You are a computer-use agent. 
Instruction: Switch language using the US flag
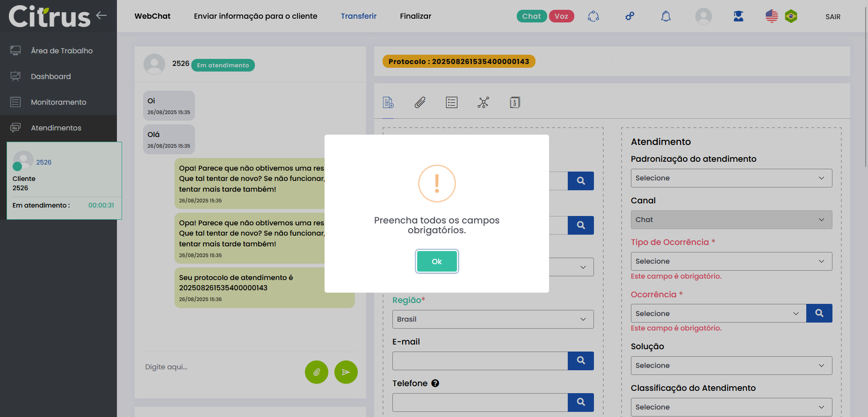tap(772, 16)
